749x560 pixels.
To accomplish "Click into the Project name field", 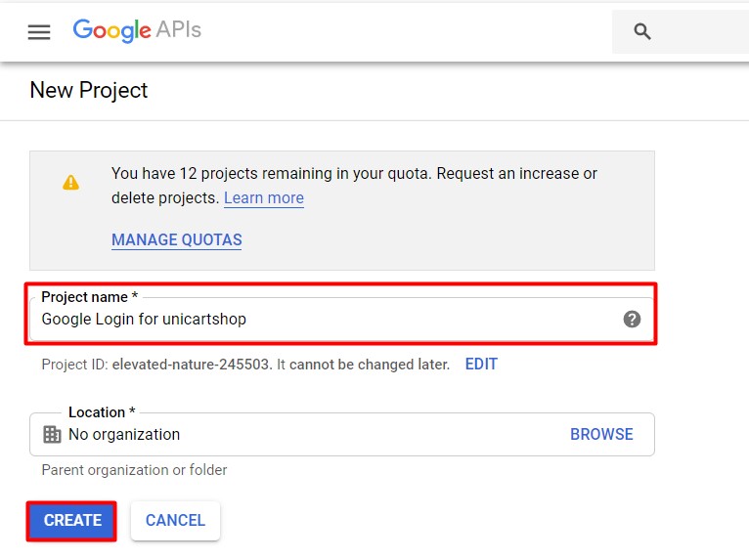I will click(x=341, y=319).
